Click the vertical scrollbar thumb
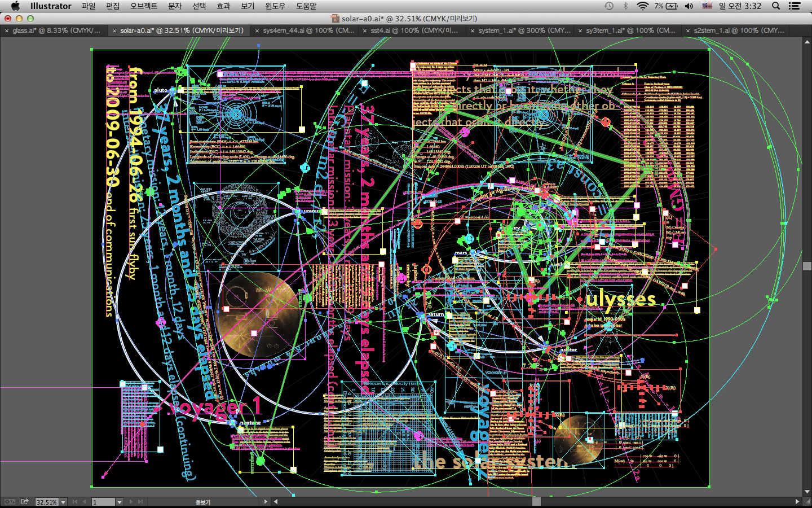This screenshot has height=508, width=812. coord(807,266)
